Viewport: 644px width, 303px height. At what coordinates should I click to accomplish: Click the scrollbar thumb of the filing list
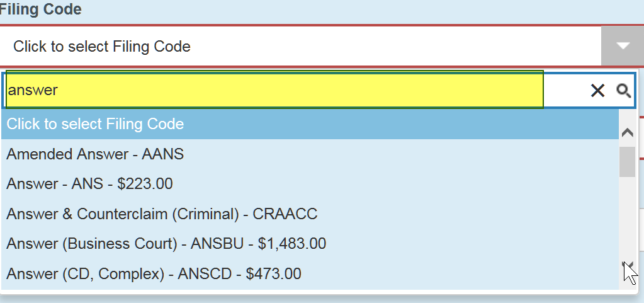(x=627, y=161)
